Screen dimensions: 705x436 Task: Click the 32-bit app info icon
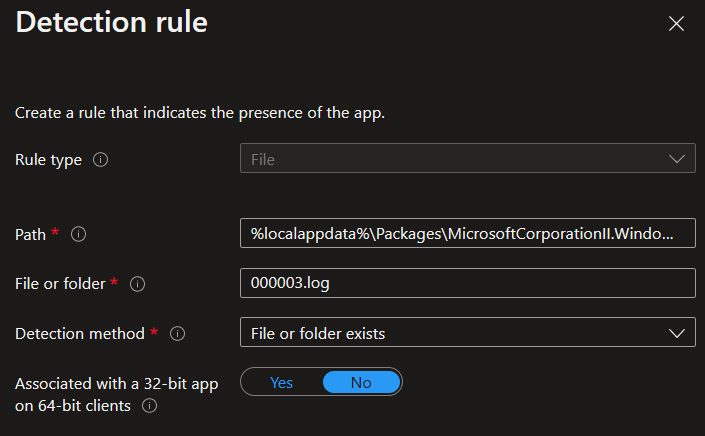pyautogui.click(x=149, y=406)
